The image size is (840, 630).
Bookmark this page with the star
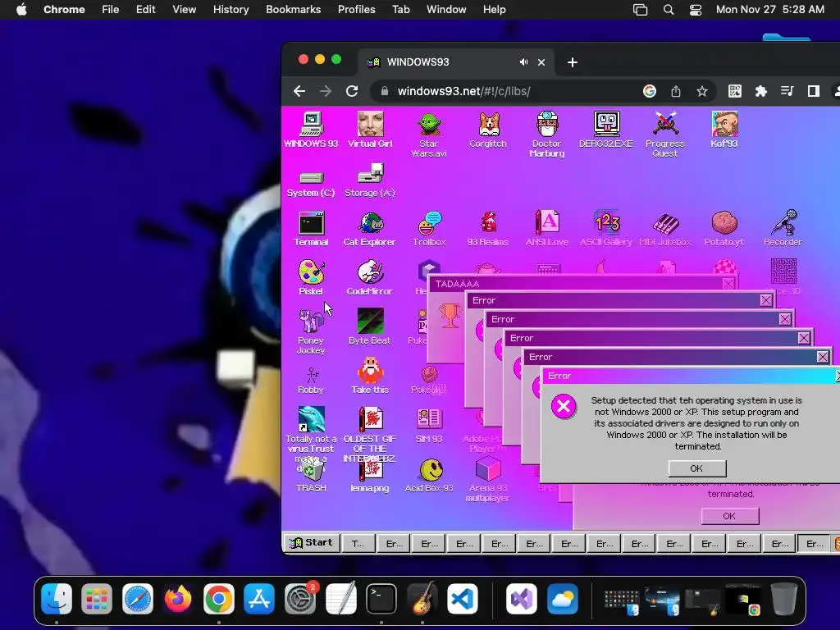tap(702, 91)
